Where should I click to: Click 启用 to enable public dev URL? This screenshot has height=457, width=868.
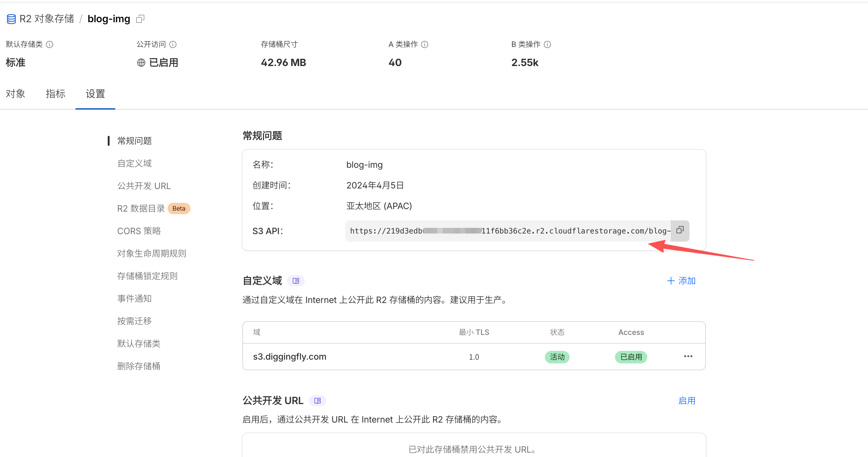click(686, 400)
